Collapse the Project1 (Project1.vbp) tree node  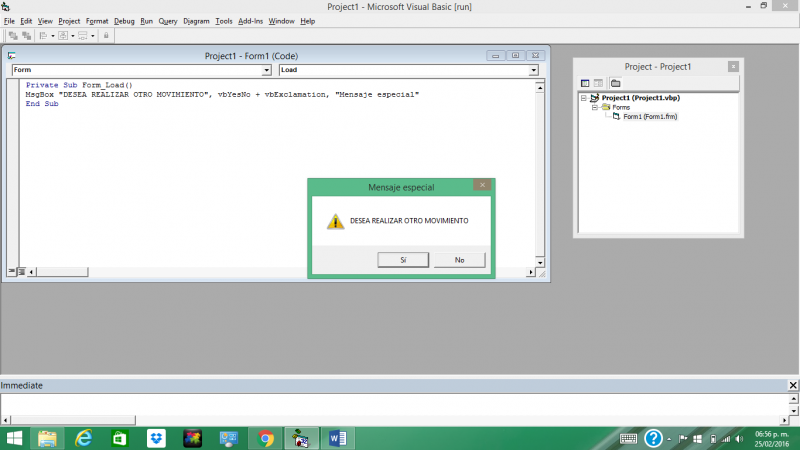pyautogui.click(x=584, y=98)
